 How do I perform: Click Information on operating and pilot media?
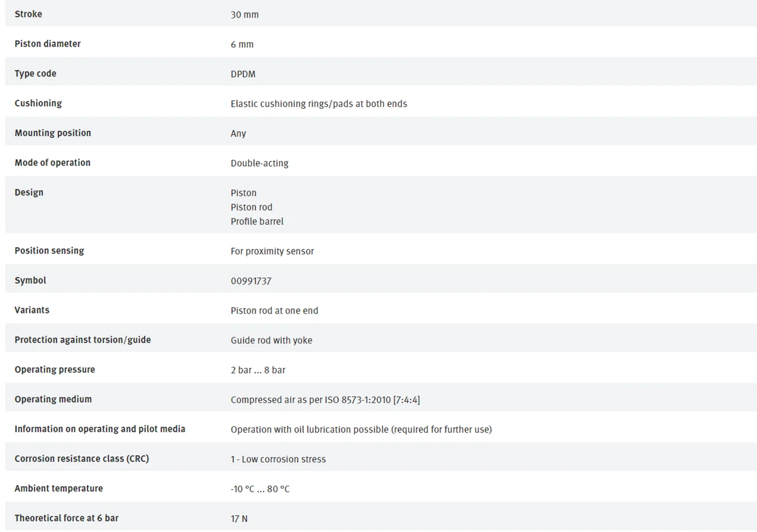click(100, 429)
